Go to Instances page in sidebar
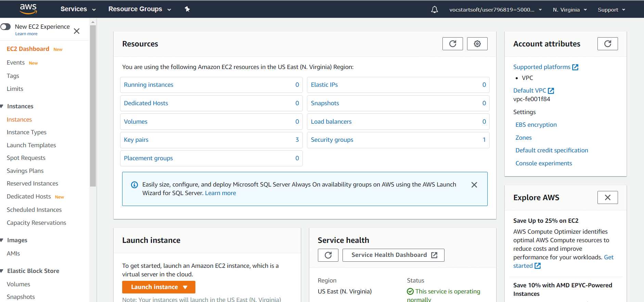Screen dimensions: 644x302 (19, 120)
